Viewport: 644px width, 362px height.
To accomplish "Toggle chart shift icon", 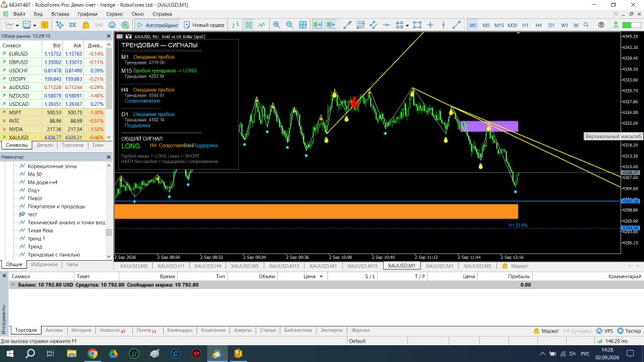I will pyautogui.click(x=331, y=25).
